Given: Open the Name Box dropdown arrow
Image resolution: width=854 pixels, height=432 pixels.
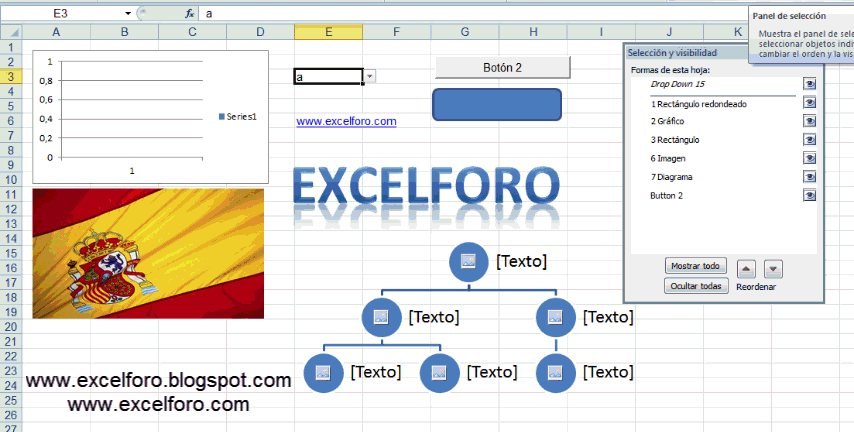Looking at the screenshot, I should click(128, 13).
